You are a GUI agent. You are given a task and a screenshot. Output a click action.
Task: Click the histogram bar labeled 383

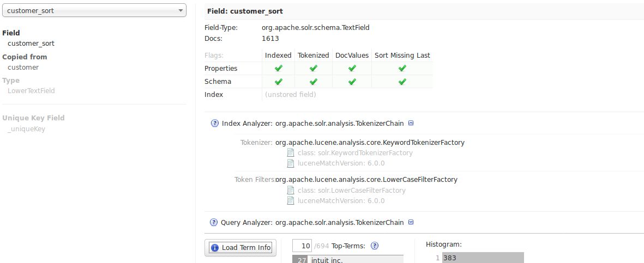pos(483,258)
